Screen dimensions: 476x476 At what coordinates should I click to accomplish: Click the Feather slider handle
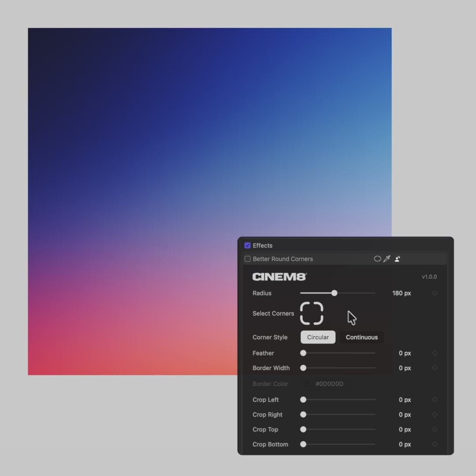(303, 353)
